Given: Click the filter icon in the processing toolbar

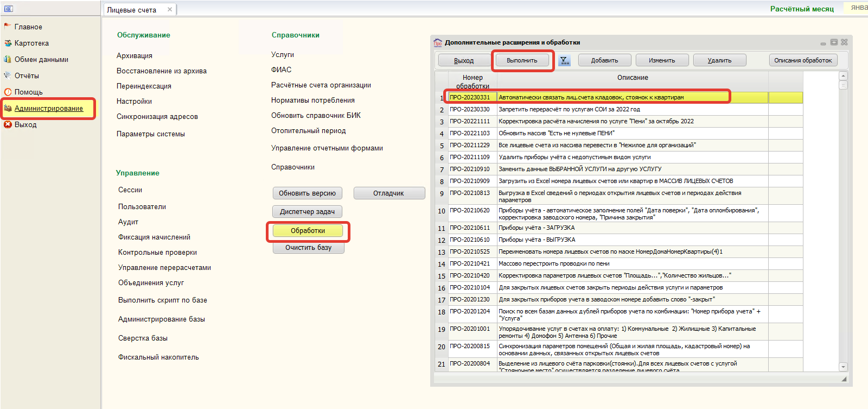Looking at the screenshot, I should click(x=565, y=60).
